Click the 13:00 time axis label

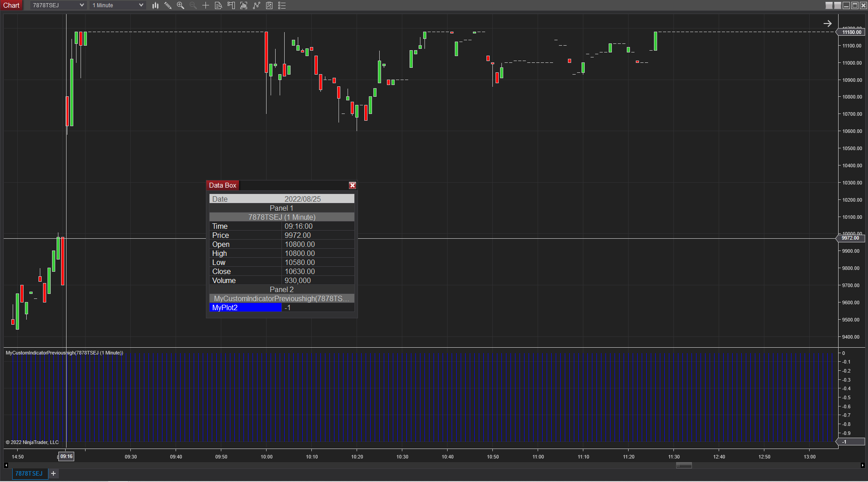click(810, 457)
